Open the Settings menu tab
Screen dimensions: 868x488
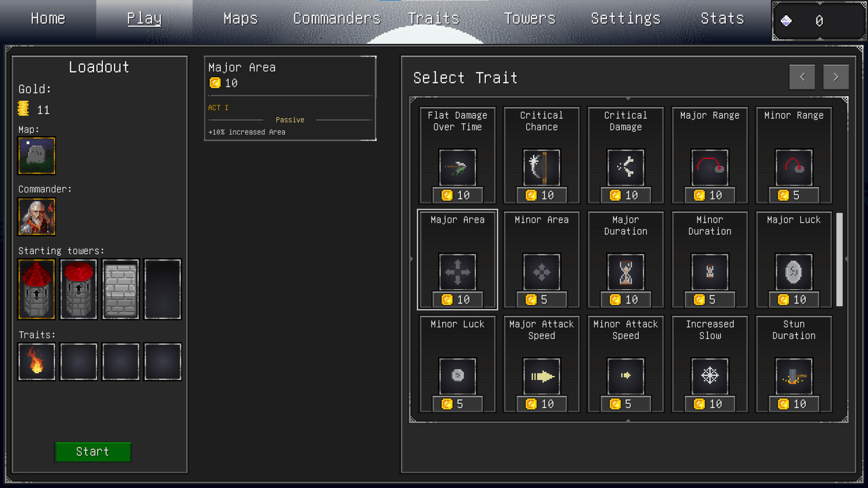point(626,19)
